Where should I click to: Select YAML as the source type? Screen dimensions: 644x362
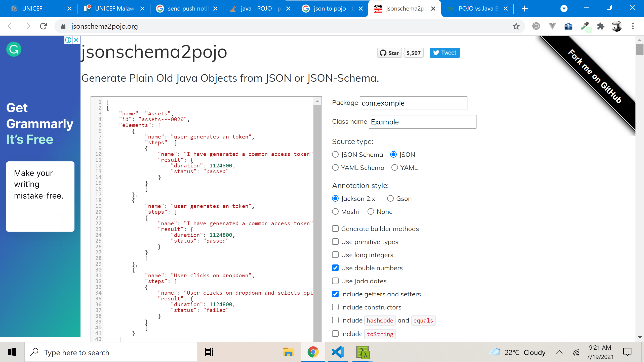[394, 167]
